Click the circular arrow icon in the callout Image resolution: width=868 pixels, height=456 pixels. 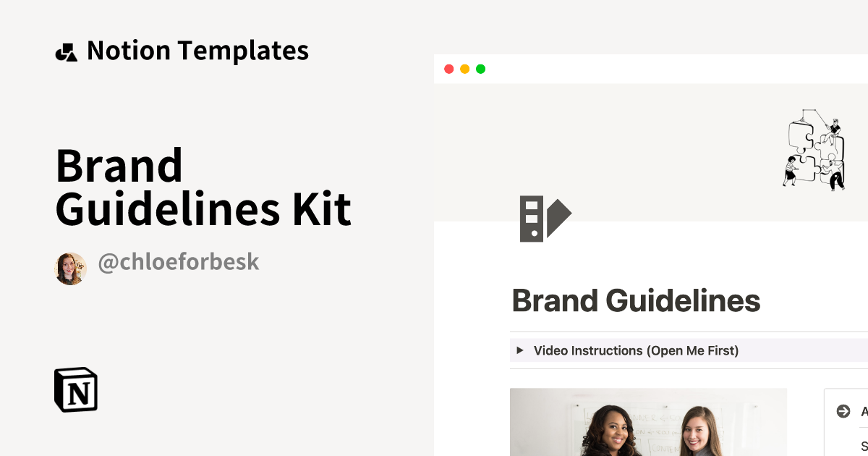843,410
